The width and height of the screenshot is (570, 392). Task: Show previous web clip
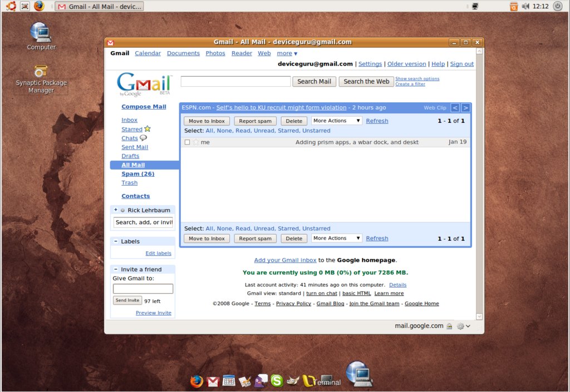click(x=455, y=108)
